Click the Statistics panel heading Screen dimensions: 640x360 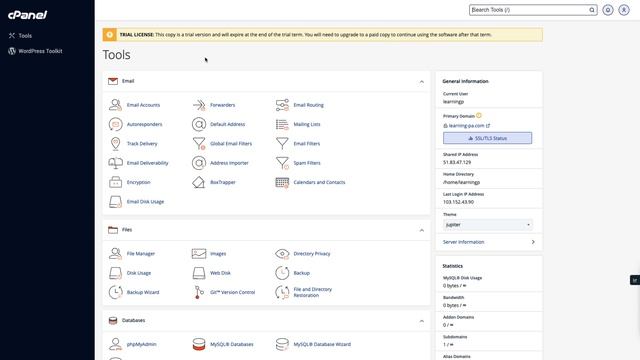[x=453, y=266]
